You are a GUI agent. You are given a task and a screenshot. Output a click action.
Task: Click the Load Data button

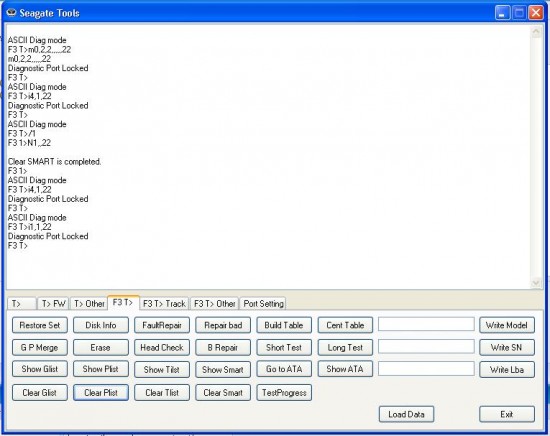click(406, 415)
